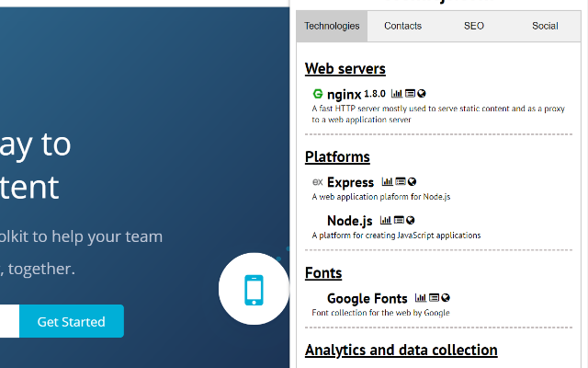Switch to the Technologies tab
This screenshot has width=588, height=368.
[332, 26]
